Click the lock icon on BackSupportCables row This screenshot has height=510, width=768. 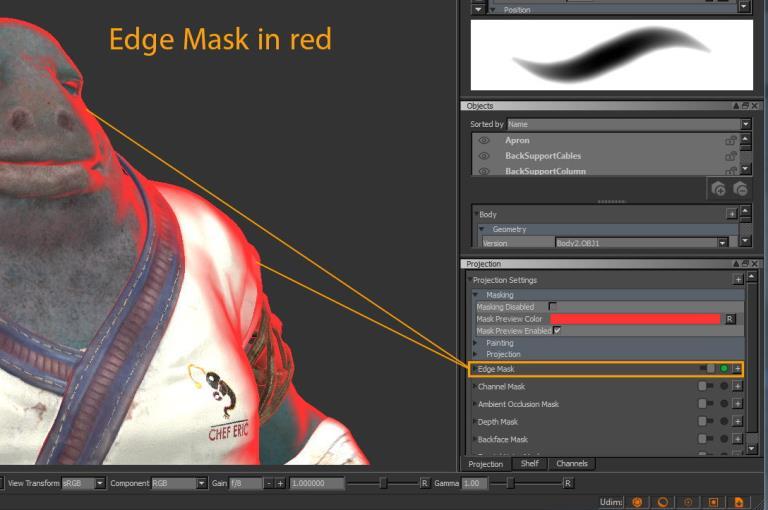click(730, 156)
